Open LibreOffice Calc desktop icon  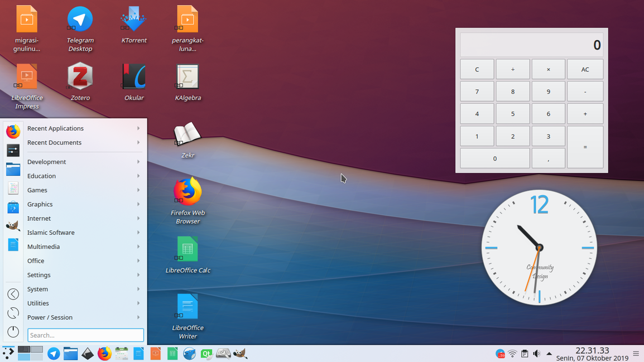188,249
